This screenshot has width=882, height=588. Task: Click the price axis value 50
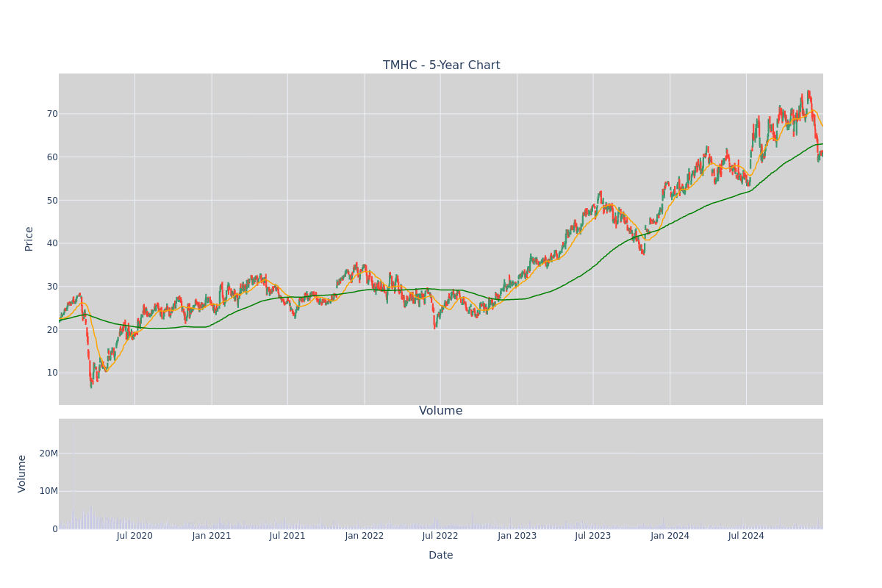(x=52, y=200)
